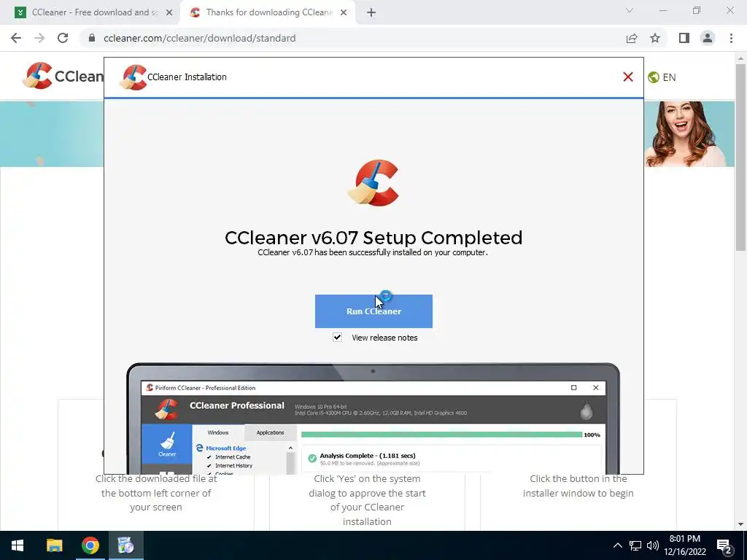Click the CCleaner logo in installer title bar

133,77
